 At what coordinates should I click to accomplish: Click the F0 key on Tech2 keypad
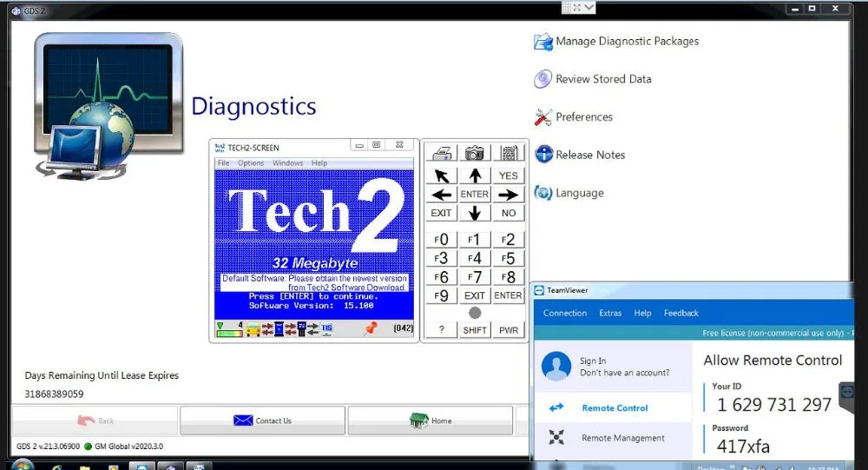[441, 240]
